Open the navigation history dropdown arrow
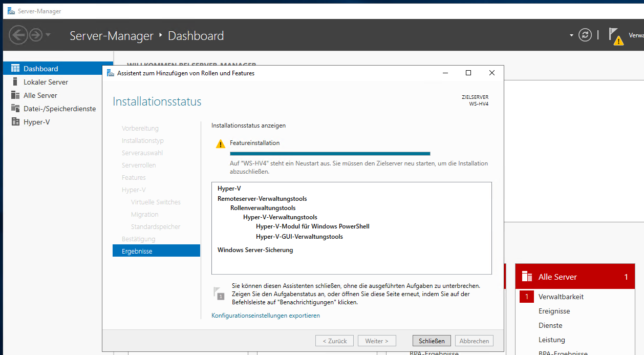The image size is (644, 355). 48,35
